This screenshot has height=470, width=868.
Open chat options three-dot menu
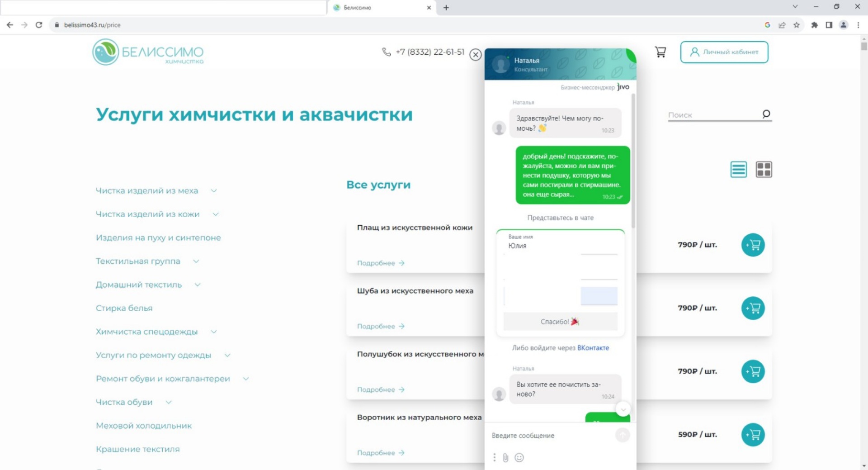coord(494,458)
